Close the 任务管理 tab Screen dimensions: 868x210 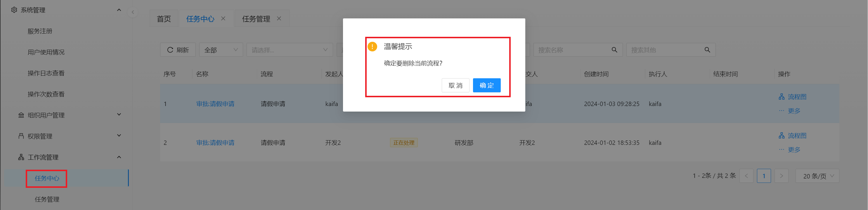(x=279, y=18)
